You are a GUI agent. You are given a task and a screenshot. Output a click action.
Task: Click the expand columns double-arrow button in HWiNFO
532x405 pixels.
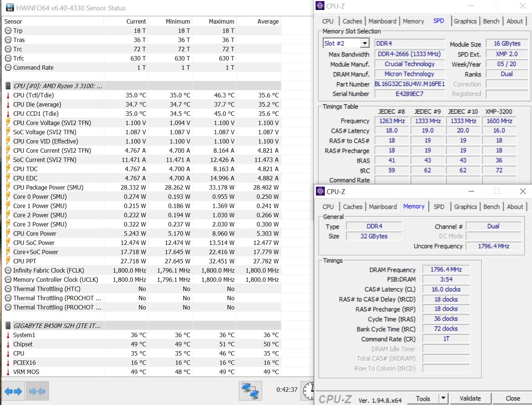pos(14,391)
